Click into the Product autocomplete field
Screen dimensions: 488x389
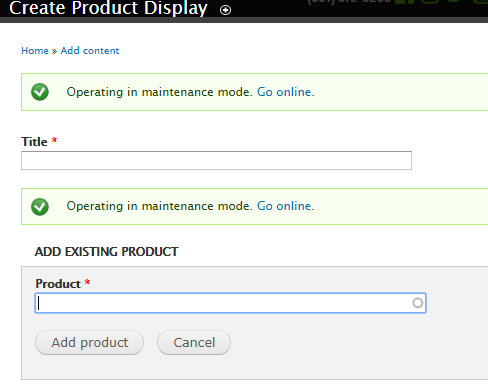(x=230, y=303)
